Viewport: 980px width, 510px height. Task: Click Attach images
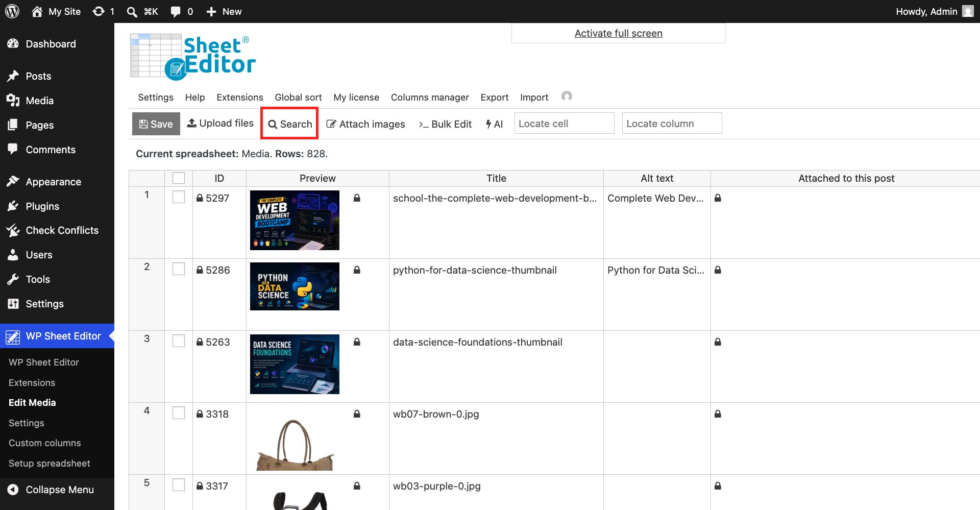click(x=365, y=124)
